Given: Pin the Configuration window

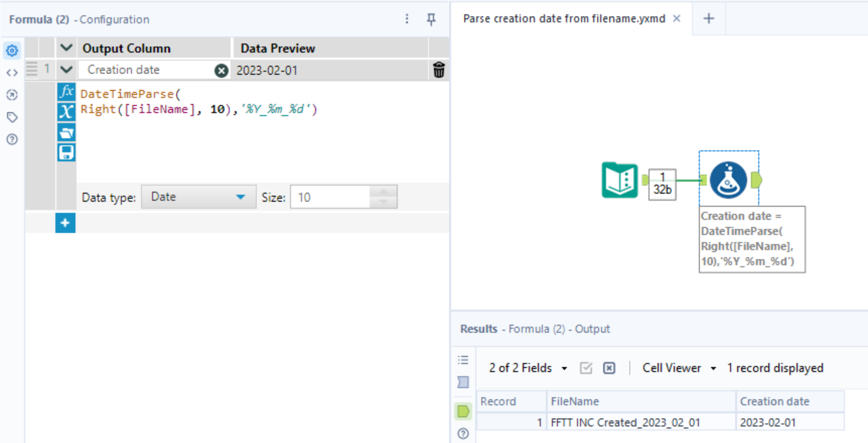Looking at the screenshot, I should [x=431, y=19].
